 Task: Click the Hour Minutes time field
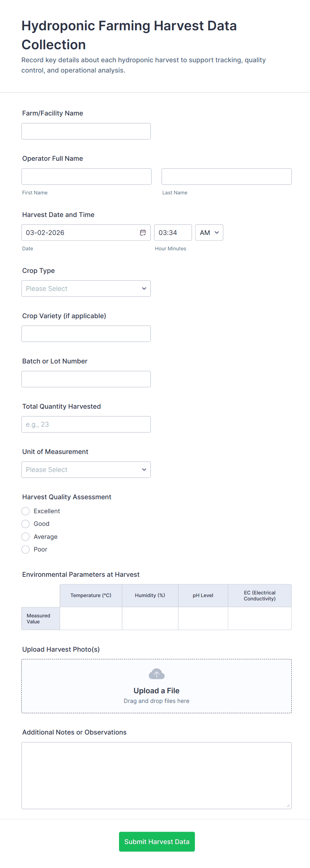tap(173, 233)
